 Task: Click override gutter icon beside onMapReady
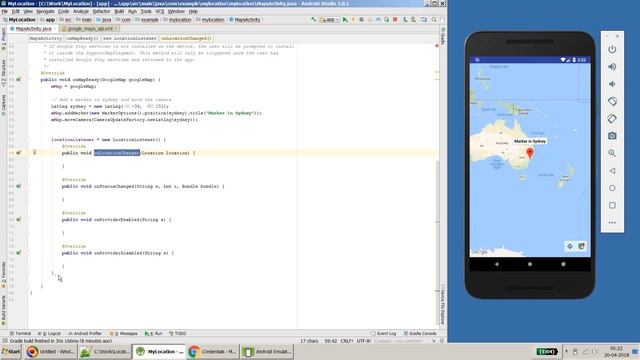[18, 80]
